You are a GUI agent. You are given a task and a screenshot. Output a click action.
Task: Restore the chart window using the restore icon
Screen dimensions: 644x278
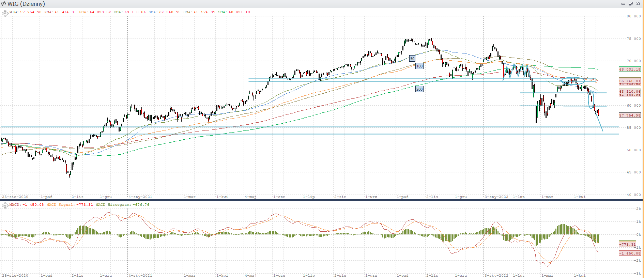pos(631,4)
